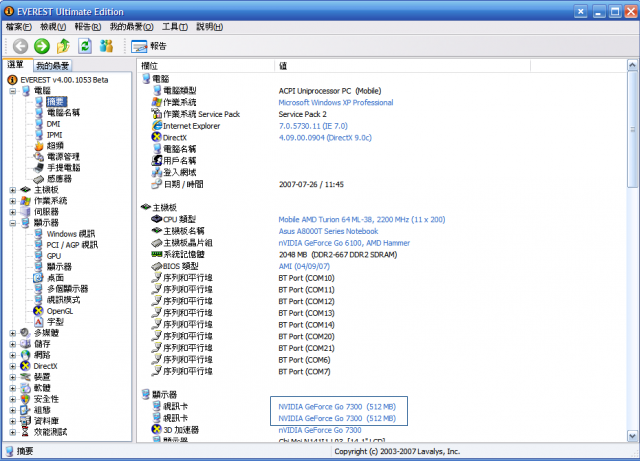Select 電腦名稱 in the tree

click(x=63, y=113)
